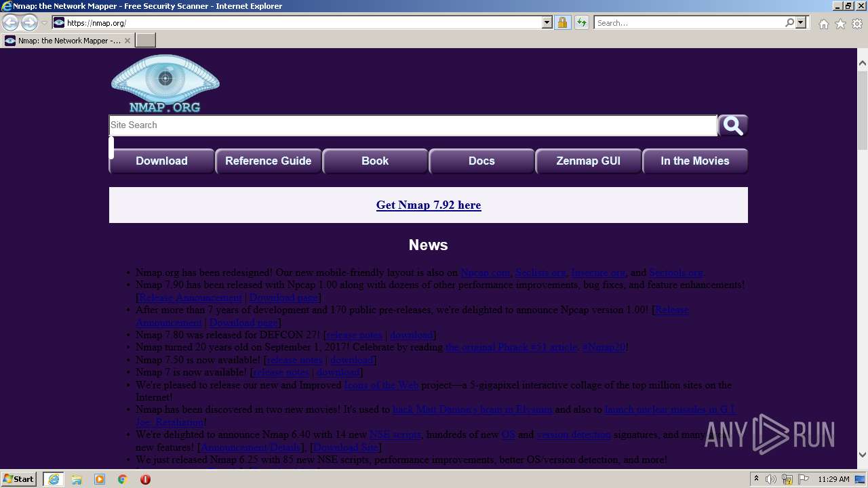Open Nmap 7.90 Release Announcement link

[x=191, y=298]
